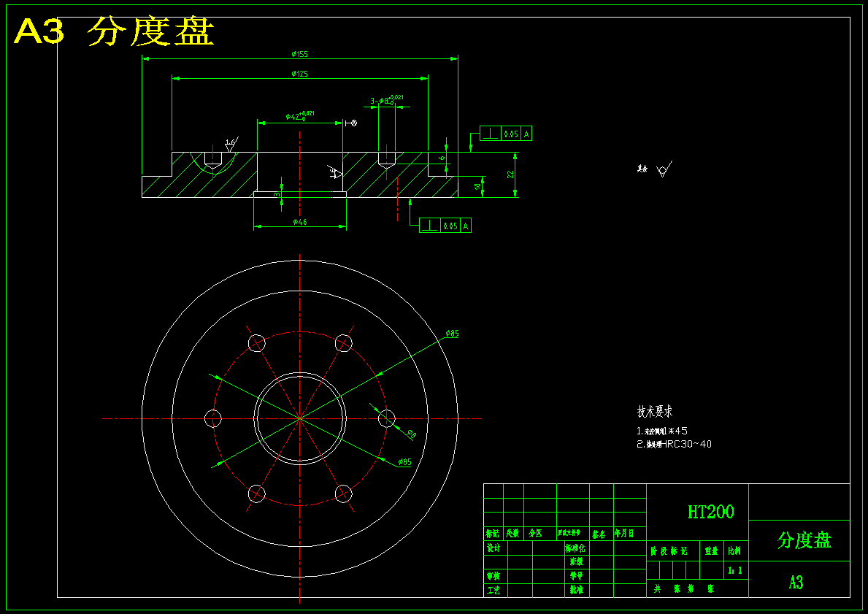The width and height of the screenshot is (868, 614).
Task: Click the 阶段标记 label in title block
Action: [669, 551]
